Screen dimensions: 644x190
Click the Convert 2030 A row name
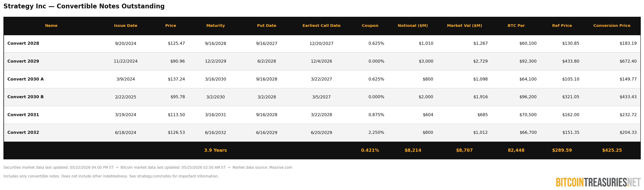coord(25,79)
